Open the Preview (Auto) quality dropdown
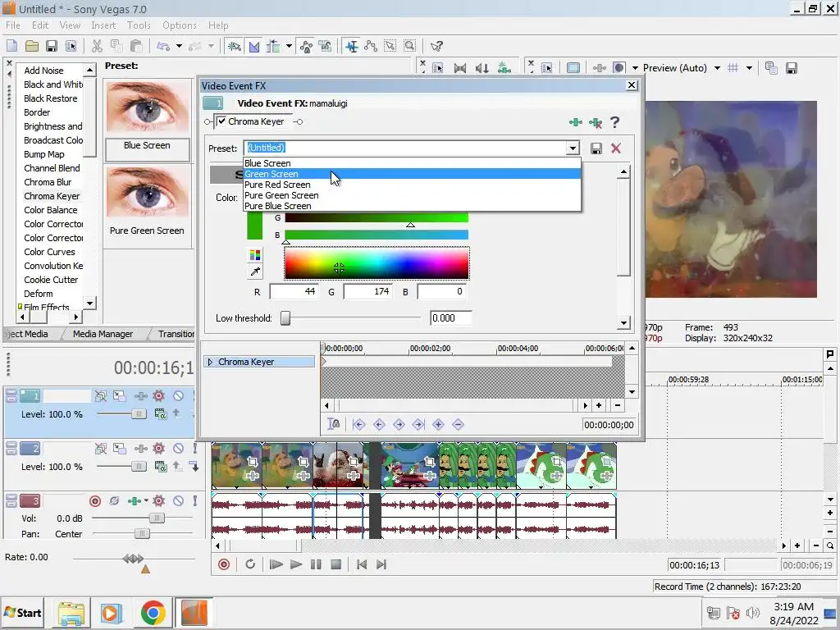The image size is (840, 630). click(717, 68)
